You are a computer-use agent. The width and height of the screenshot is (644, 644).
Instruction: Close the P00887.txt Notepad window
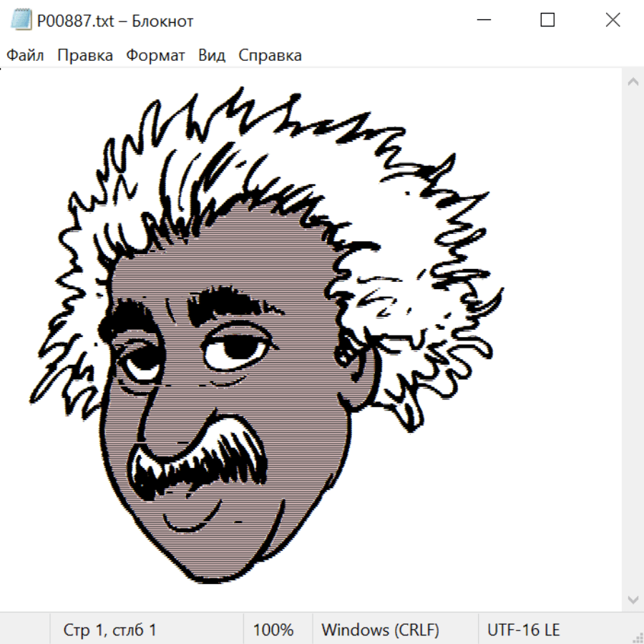click(613, 21)
